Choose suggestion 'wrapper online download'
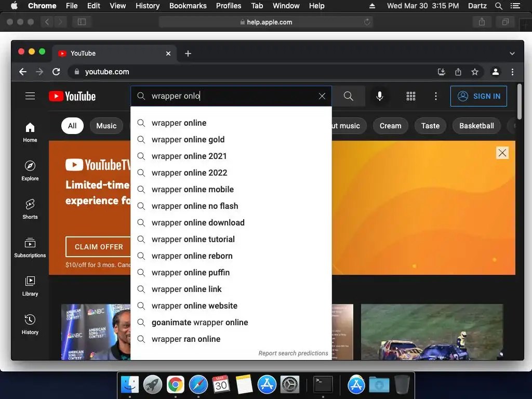532x399 pixels. click(x=231, y=222)
